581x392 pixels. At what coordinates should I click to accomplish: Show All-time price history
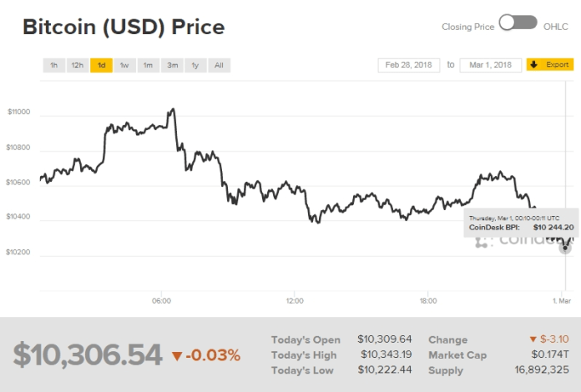pyautogui.click(x=218, y=65)
